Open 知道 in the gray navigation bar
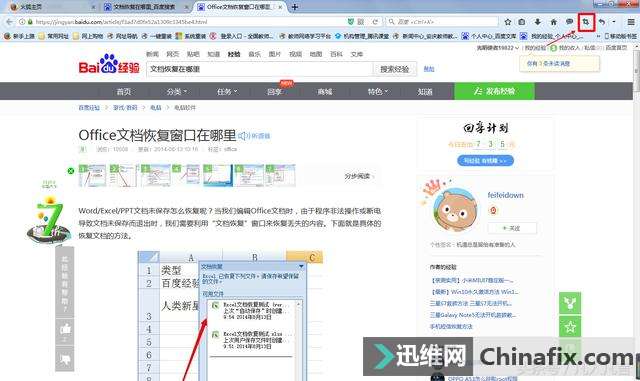 (425, 92)
